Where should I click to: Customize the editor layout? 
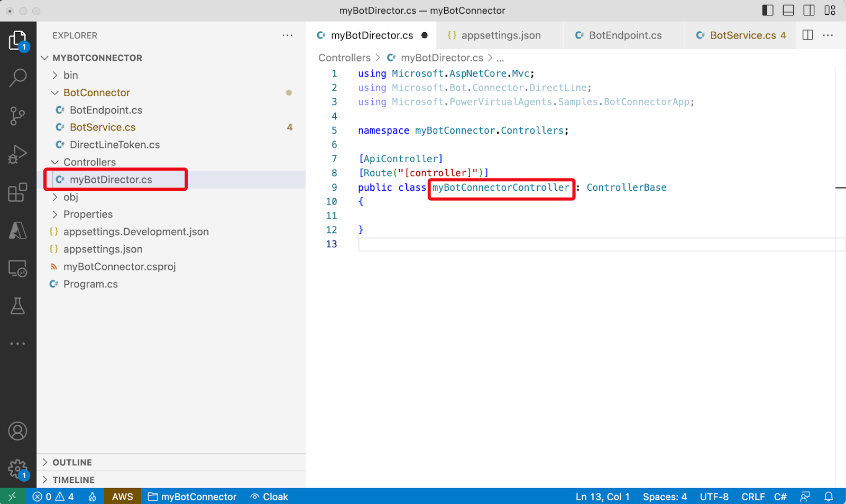pos(830,10)
